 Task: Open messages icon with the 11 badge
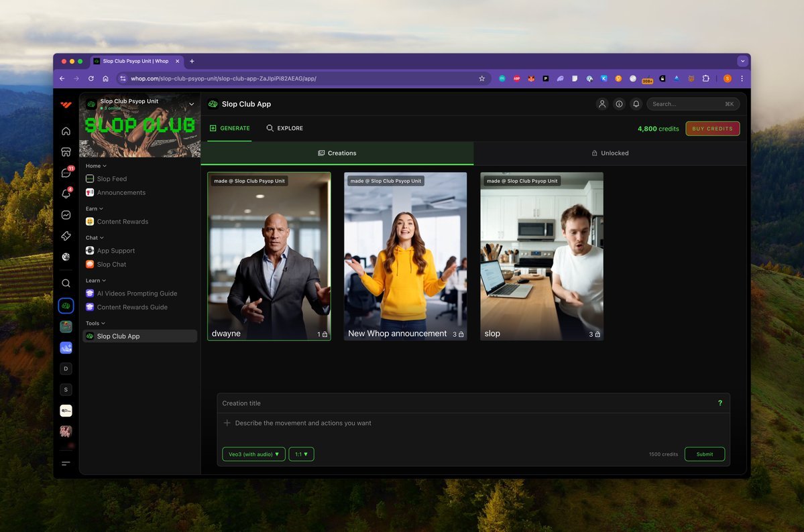coord(66,173)
